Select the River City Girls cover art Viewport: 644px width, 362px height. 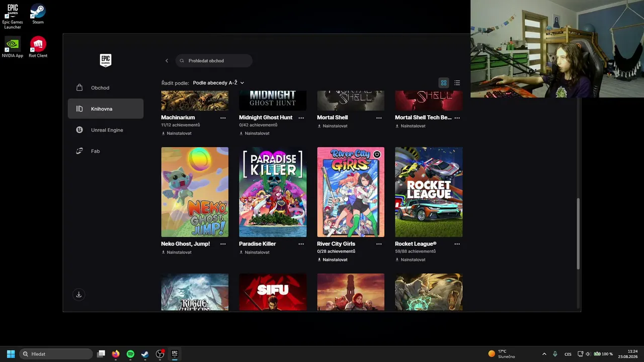coord(351,192)
